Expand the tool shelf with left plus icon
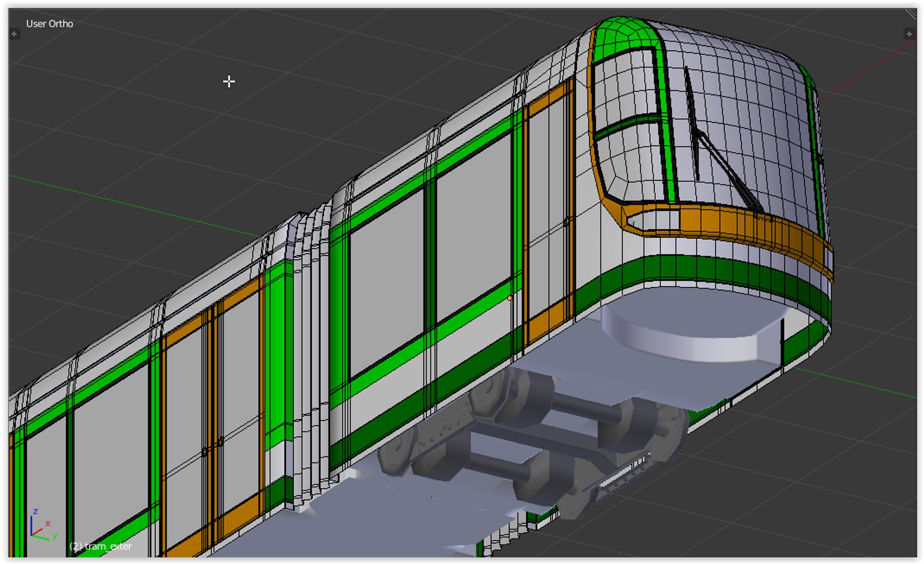 14,34
